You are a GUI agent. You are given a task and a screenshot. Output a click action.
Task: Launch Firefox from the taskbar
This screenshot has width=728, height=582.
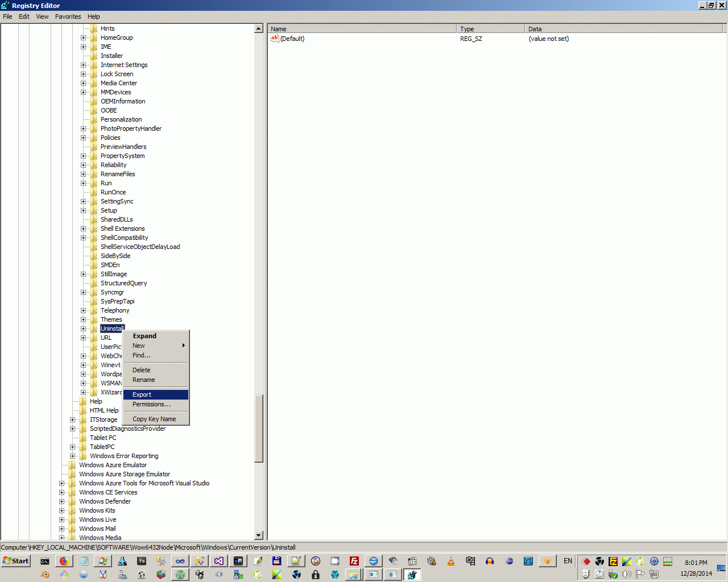tap(64, 561)
